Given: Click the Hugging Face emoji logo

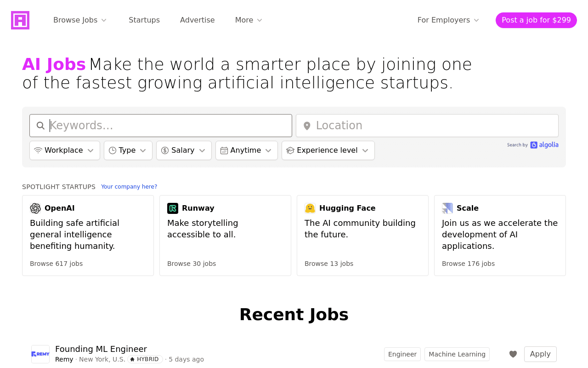Looking at the screenshot, I should click(310, 208).
